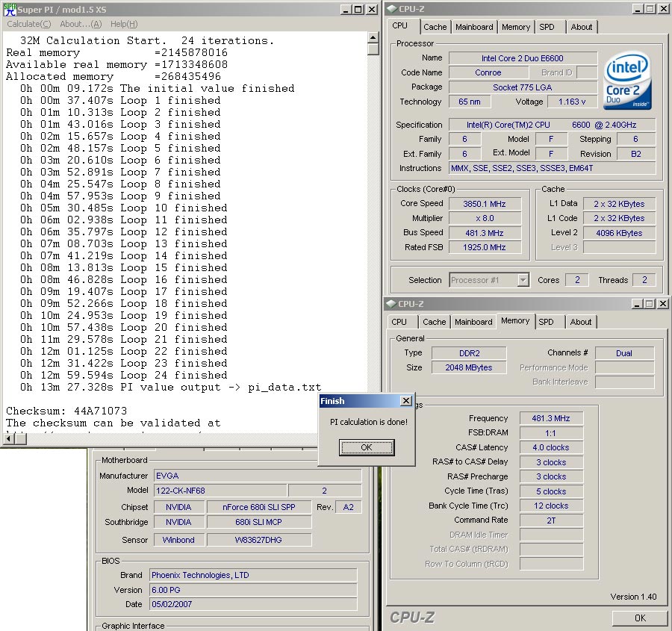Open the About tab in top CPU-Z
Screen dimensions: 672x631
point(581,27)
